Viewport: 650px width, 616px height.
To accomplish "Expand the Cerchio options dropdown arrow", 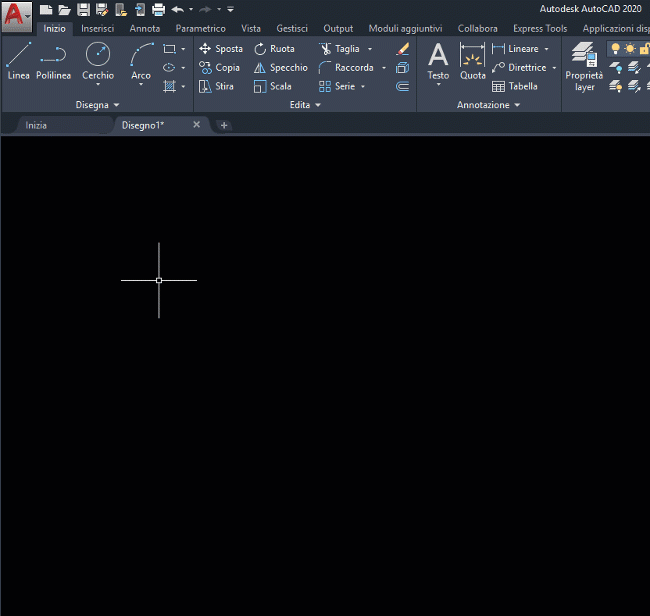I will coord(98,85).
